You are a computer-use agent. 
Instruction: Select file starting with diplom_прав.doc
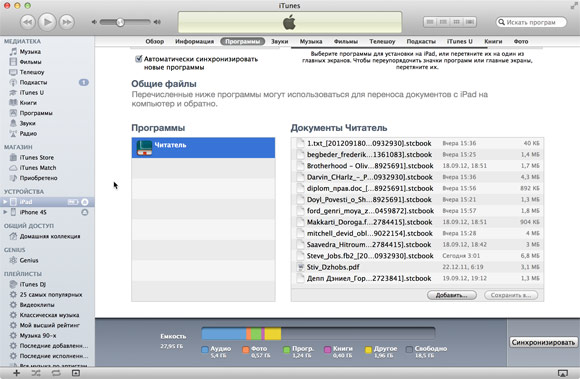click(417, 188)
